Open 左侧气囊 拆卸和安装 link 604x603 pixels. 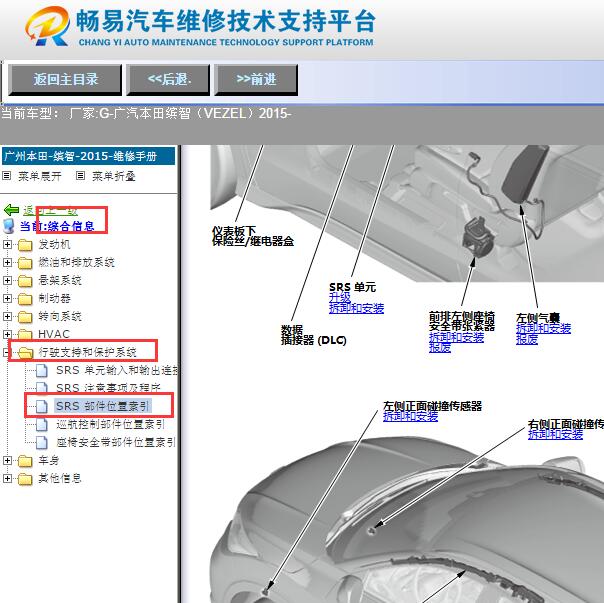tap(544, 328)
